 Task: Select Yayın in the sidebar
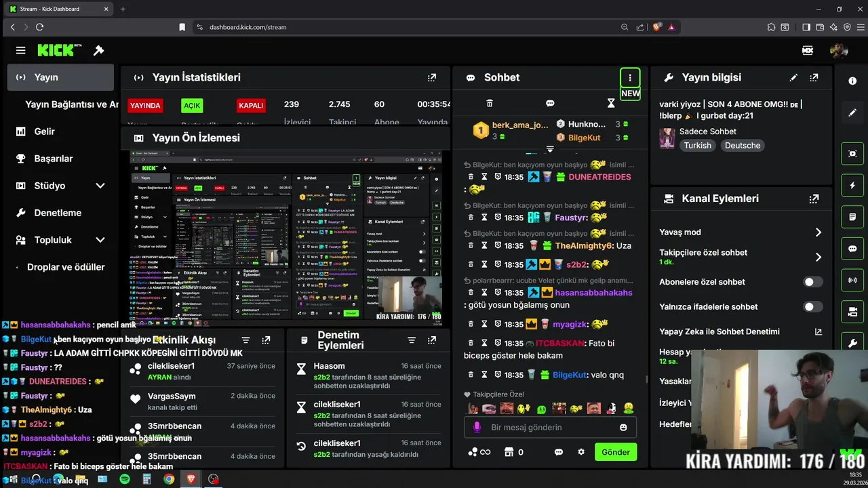tap(61, 77)
